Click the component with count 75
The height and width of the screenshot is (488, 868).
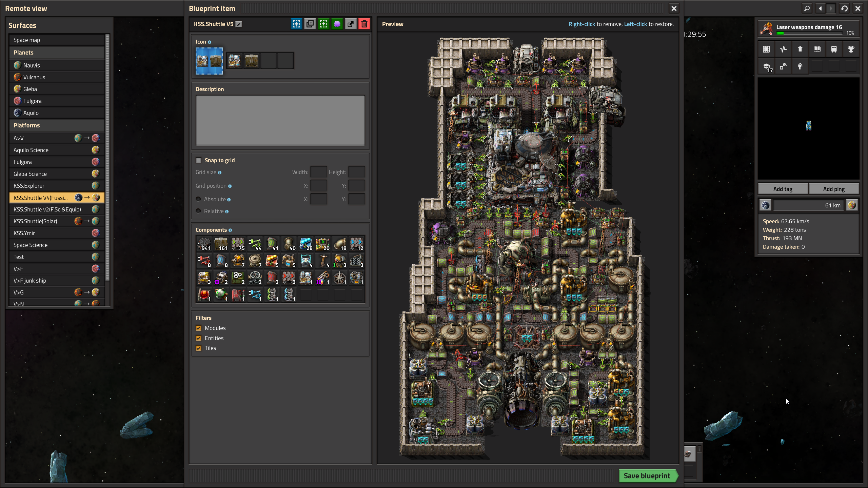point(238,244)
